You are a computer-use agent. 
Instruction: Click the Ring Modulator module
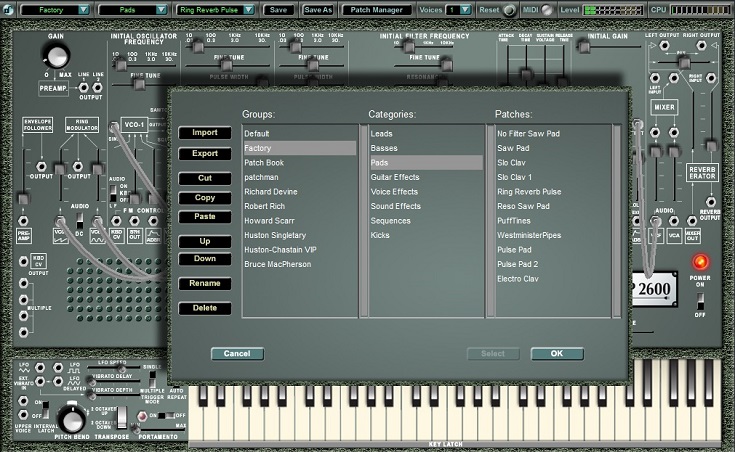82,125
